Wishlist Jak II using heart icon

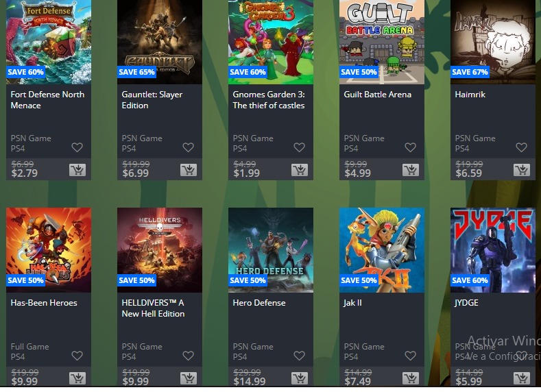(x=410, y=356)
